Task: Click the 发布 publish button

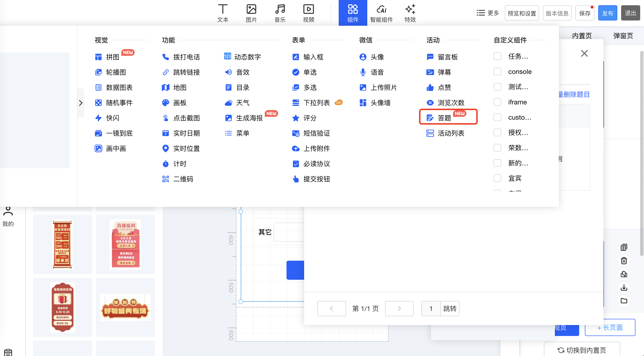Action: click(x=607, y=13)
